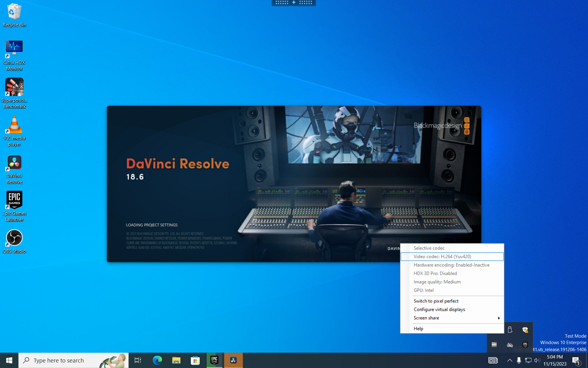Click the microphone icon in system tray
588x368 pixels.
coord(519,360)
